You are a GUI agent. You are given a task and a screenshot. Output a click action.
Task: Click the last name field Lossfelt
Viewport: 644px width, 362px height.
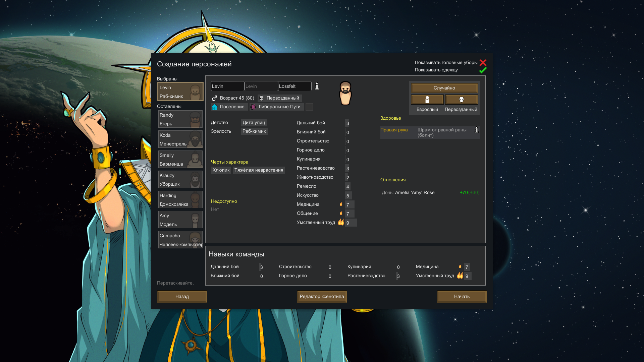pyautogui.click(x=294, y=86)
